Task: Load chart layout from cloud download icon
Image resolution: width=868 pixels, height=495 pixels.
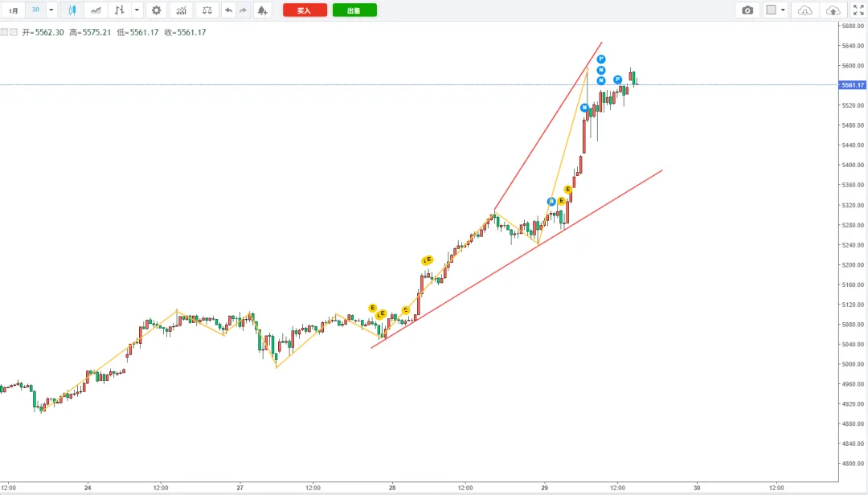Action: click(805, 10)
